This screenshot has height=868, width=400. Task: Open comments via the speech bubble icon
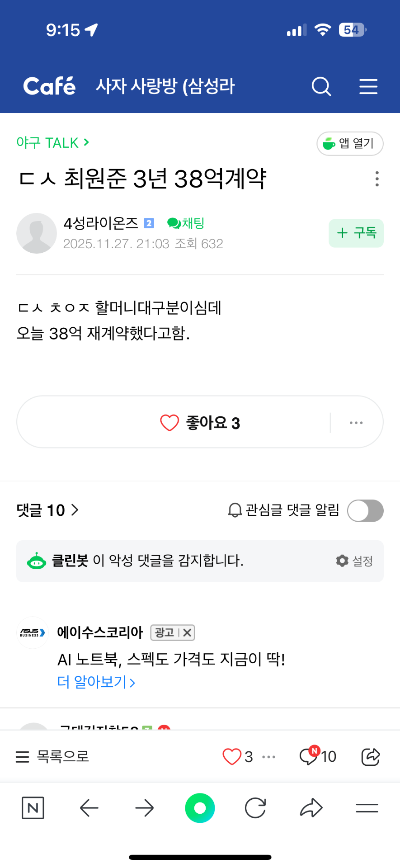tap(309, 756)
